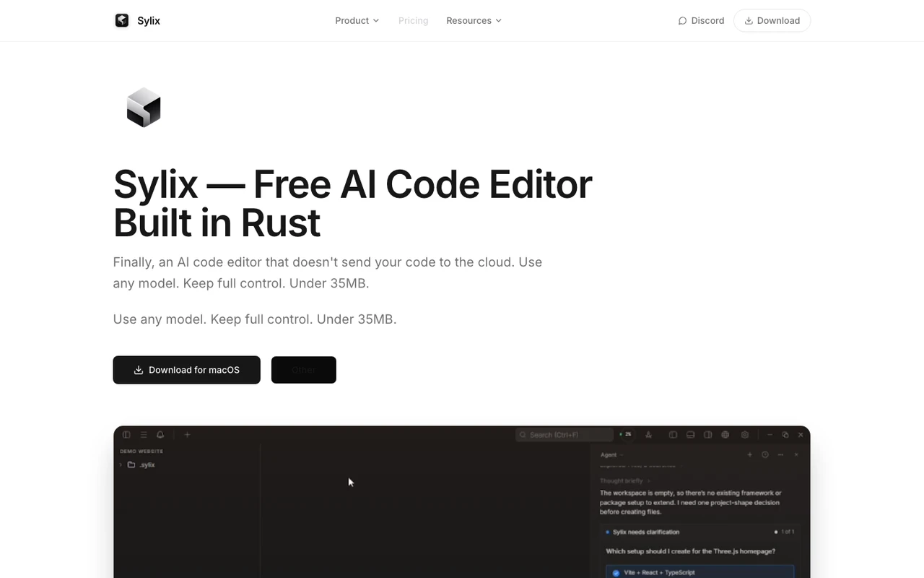This screenshot has width=924, height=578.
Task: Open the hamburger menu icon in the editor
Action: pos(144,435)
